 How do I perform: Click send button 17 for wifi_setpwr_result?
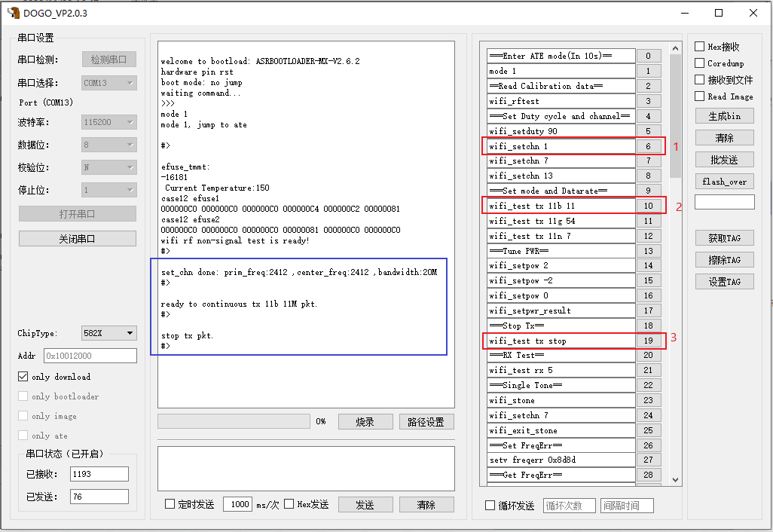(648, 310)
